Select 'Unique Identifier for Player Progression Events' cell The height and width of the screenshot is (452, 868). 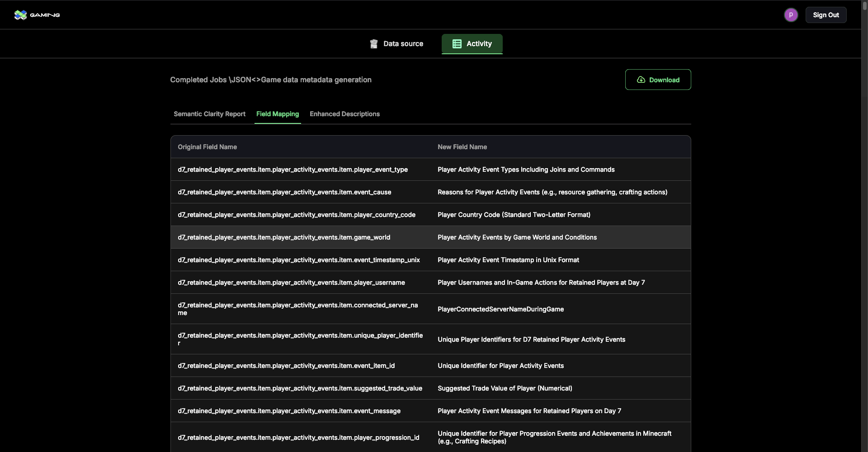[x=561, y=437]
